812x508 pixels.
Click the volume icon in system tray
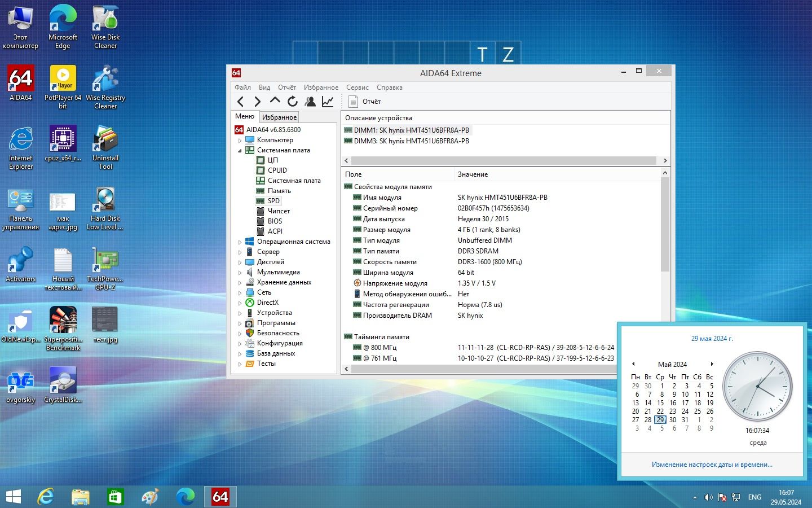click(x=708, y=497)
